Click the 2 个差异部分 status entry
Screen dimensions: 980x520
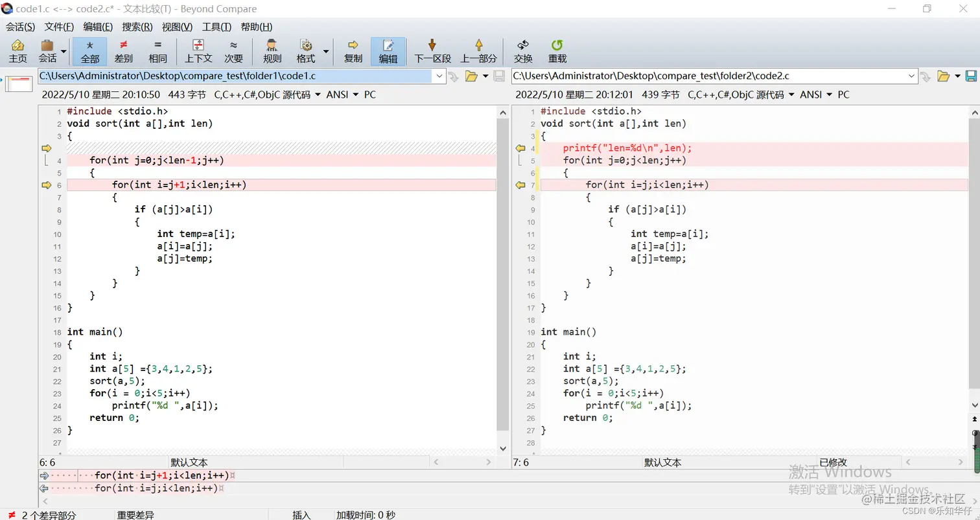tap(49, 515)
